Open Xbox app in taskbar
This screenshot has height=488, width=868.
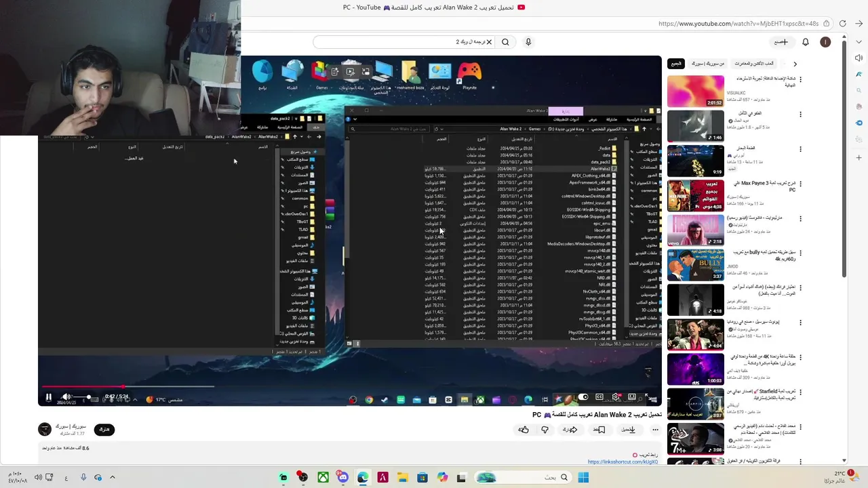pyautogui.click(x=323, y=477)
